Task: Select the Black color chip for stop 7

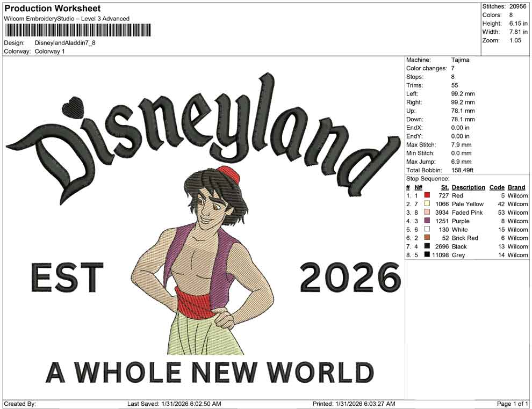Action: click(x=426, y=246)
